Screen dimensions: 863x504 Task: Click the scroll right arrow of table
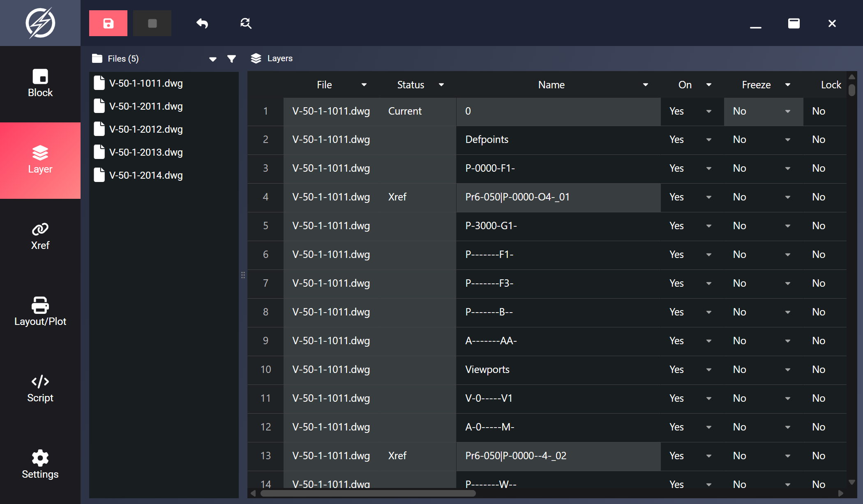pyautogui.click(x=841, y=493)
